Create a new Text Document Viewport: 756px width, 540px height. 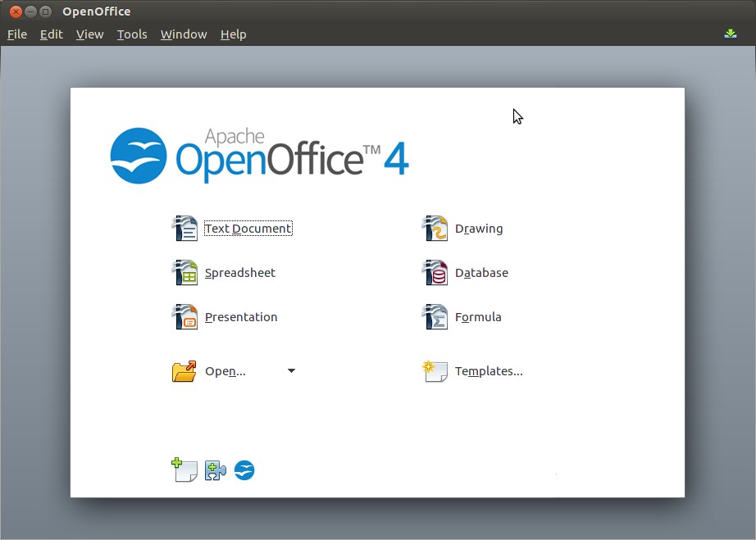tap(248, 229)
